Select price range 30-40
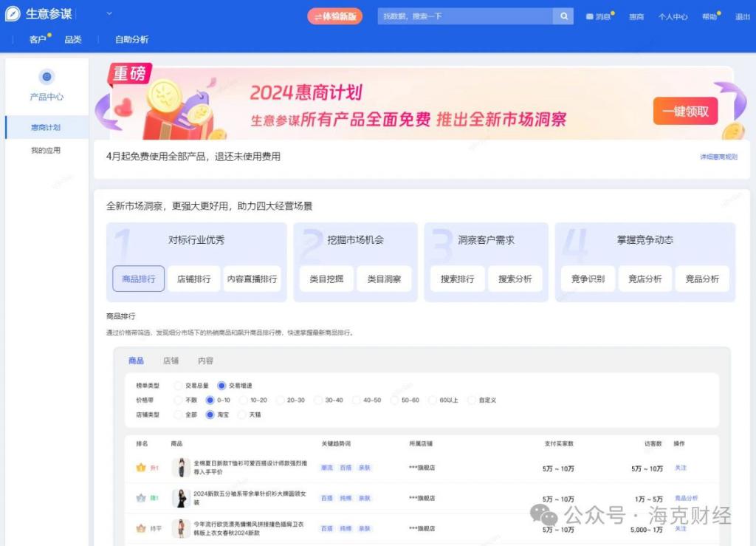 click(x=318, y=400)
